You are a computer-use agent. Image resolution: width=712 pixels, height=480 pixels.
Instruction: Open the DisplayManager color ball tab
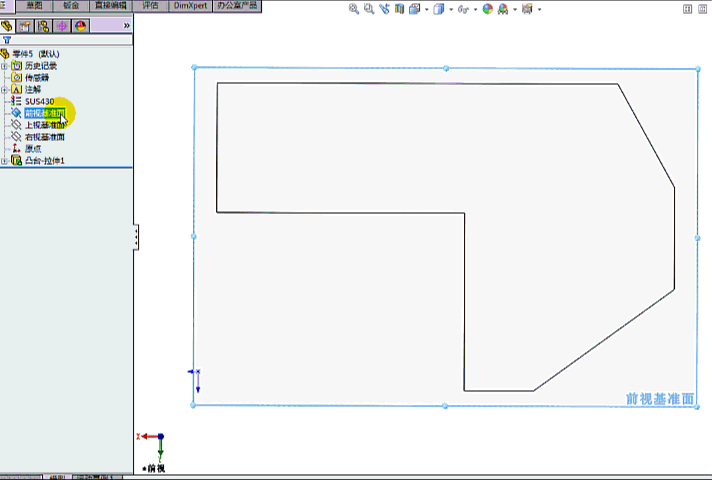point(80,26)
